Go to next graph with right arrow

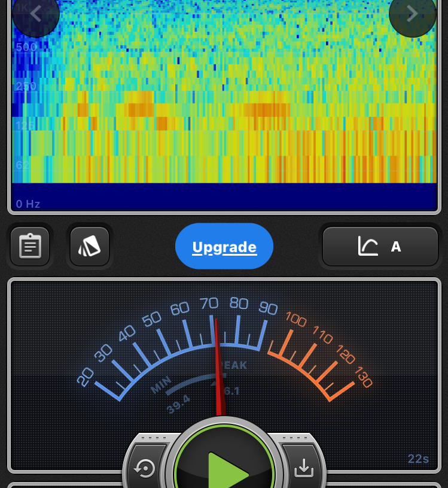point(412,13)
